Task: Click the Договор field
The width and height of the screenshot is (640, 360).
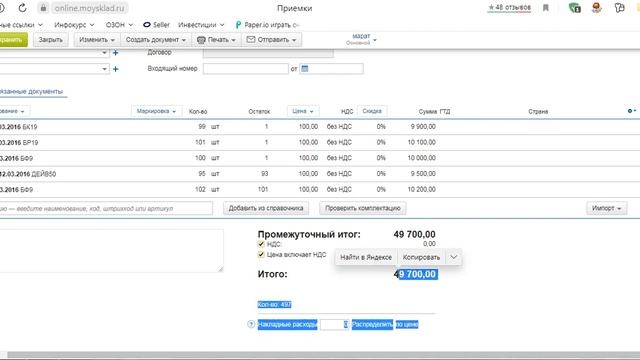Action: click(268, 53)
